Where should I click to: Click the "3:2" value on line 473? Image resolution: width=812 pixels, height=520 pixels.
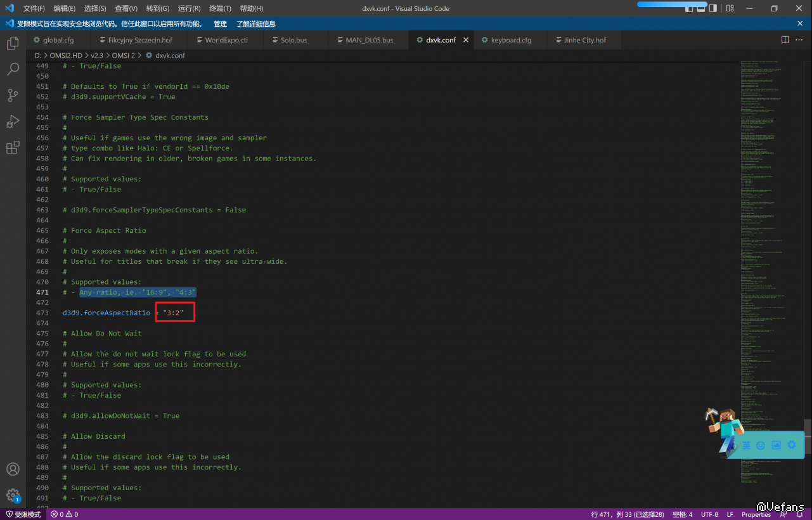point(173,313)
